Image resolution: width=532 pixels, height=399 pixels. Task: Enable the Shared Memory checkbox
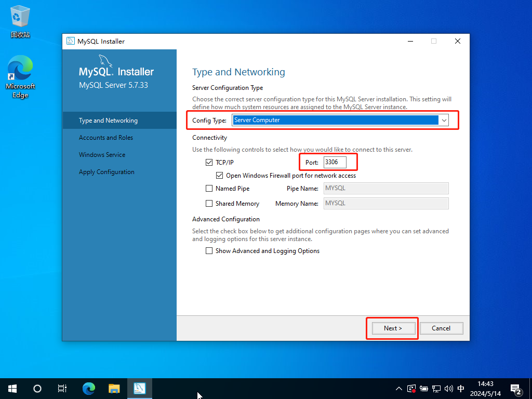209,204
